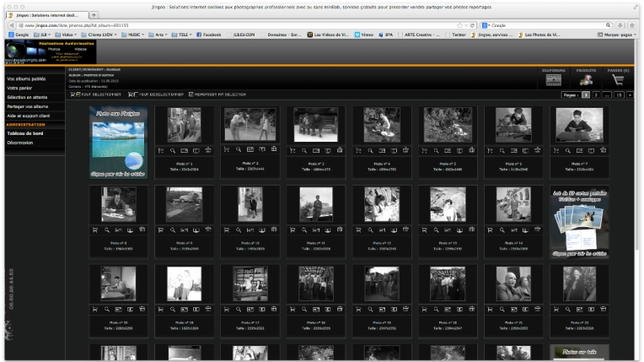Click gift icon under Photo n° 1
Image resolution: width=644 pixels, height=362 pixels.
pyautogui.click(x=208, y=150)
